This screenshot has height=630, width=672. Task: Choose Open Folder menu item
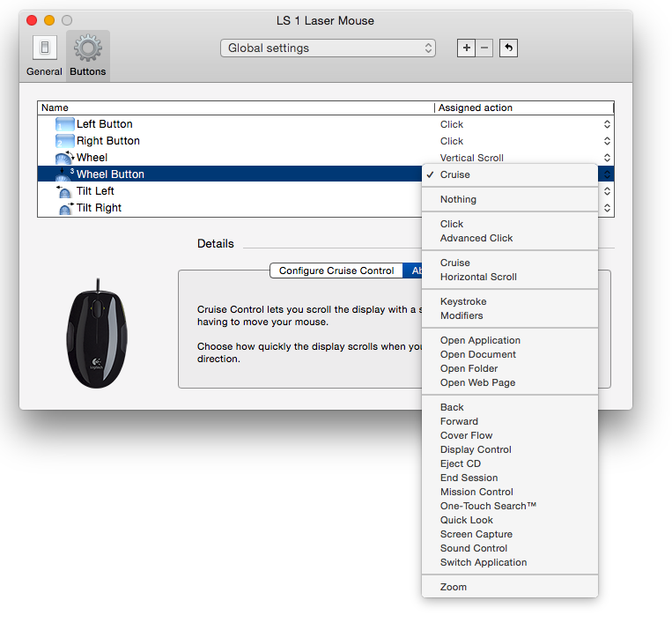click(x=510, y=368)
